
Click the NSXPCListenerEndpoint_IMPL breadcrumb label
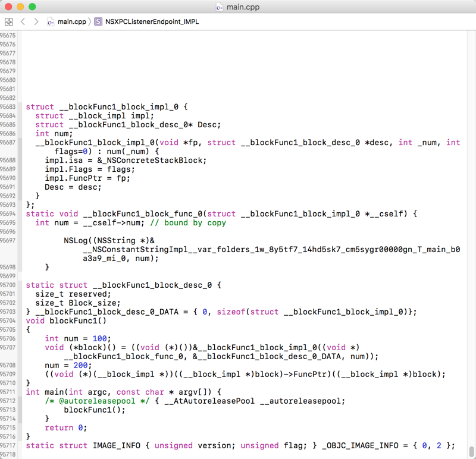pos(152,21)
